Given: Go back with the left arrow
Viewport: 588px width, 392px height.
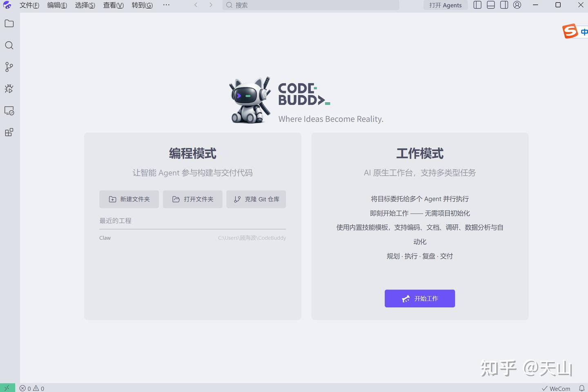Looking at the screenshot, I should click(196, 5).
